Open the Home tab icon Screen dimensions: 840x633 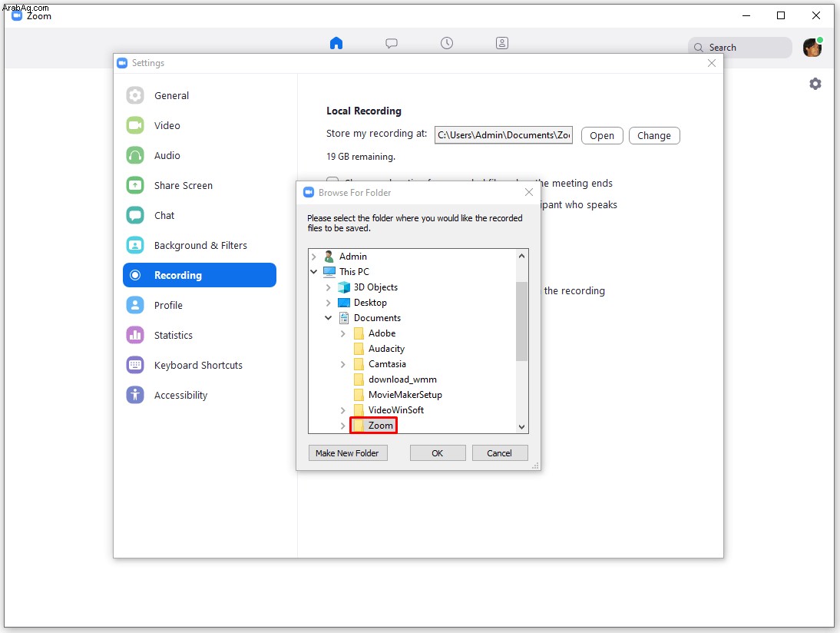tap(336, 43)
